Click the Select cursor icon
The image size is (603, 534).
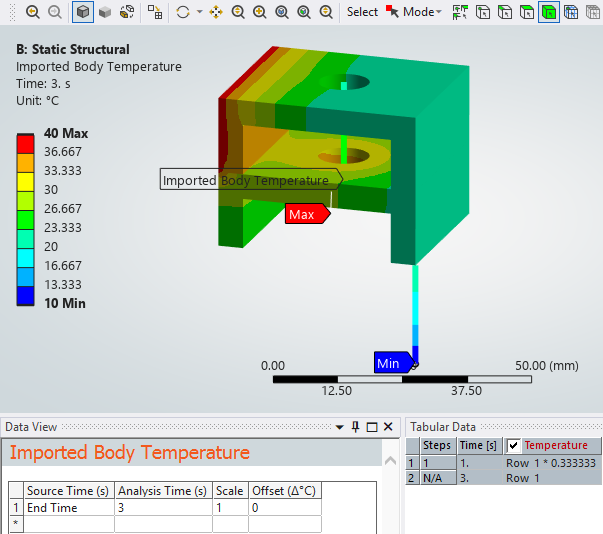392,12
